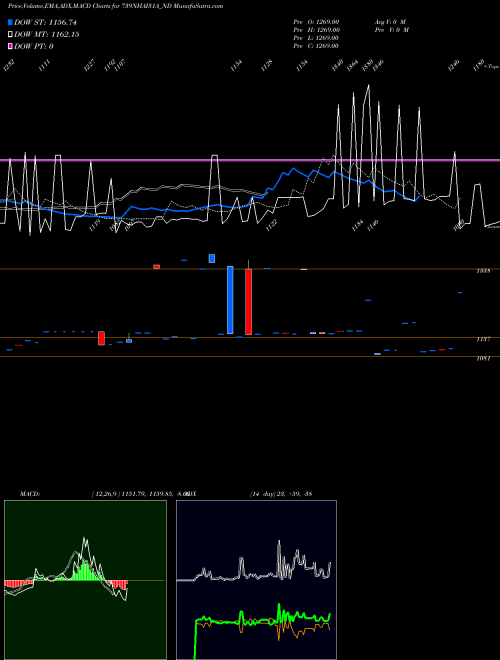The width and height of the screenshot is (500, 660).
Task: Click the ADX '(14 day) 28, +39, -38' values
Action: pos(281,494)
